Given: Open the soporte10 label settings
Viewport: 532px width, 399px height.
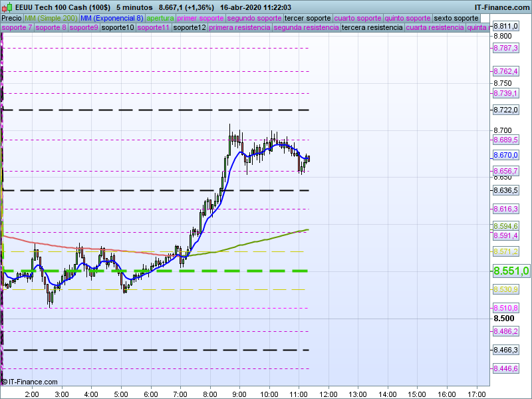Looking at the screenshot, I should (118, 28).
